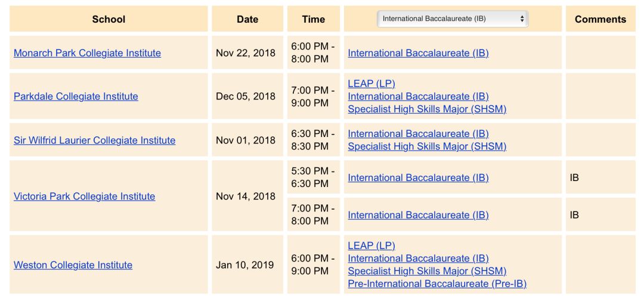Click the IB link for Victoria Park's 5:30 PM session
Screen dimensions: 644x302
418,178
